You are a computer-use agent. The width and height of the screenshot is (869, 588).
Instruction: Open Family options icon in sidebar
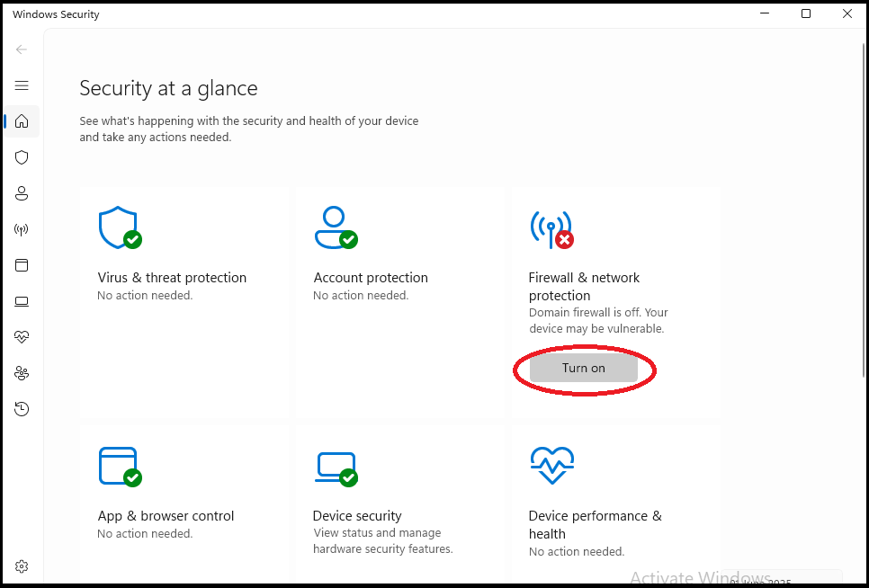tap(22, 373)
